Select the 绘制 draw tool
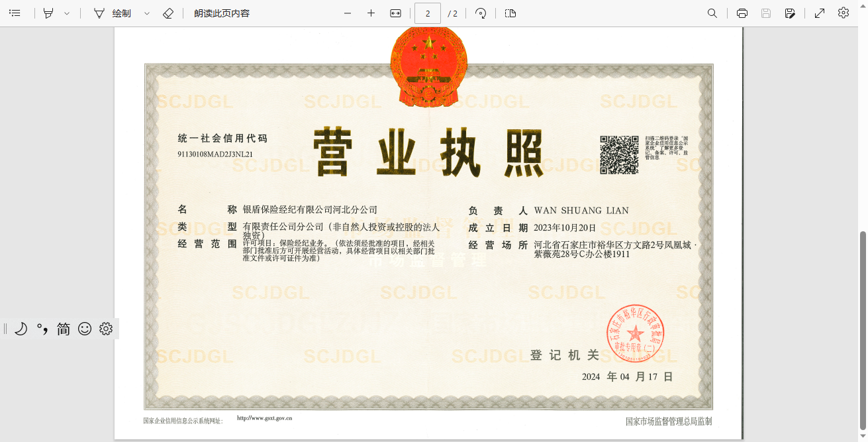This screenshot has height=442, width=868. 113,13
